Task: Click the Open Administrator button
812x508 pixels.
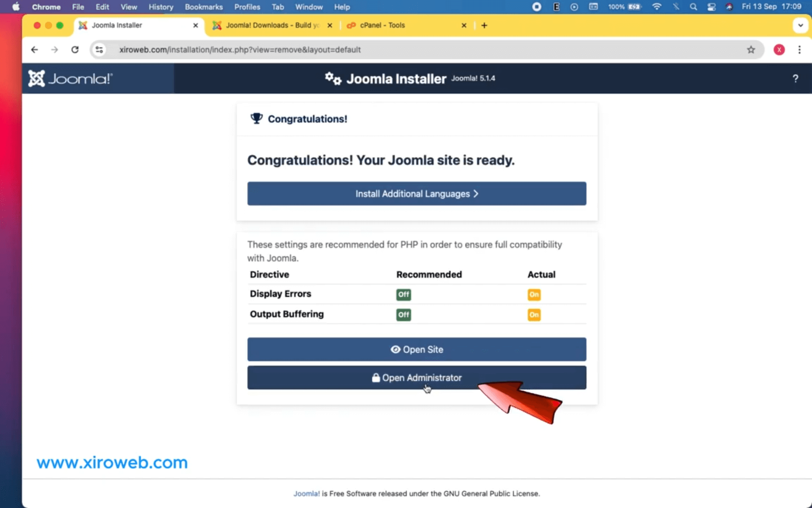Action: pyautogui.click(x=417, y=377)
